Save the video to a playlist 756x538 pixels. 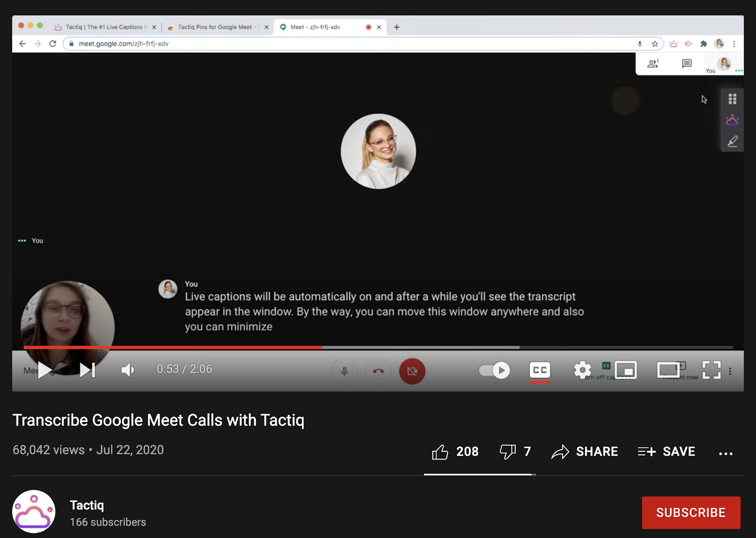[x=666, y=452]
